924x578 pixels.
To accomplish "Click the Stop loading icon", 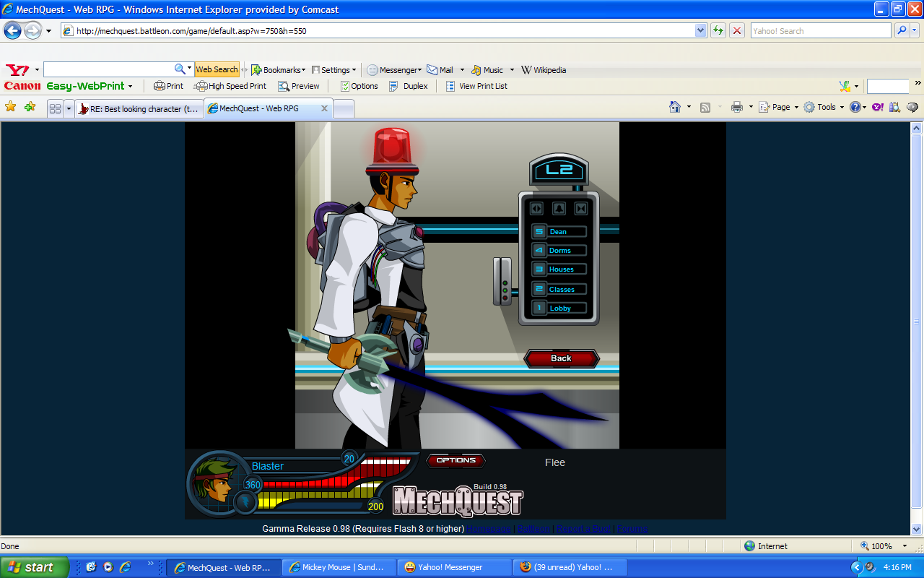I will (737, 30).
